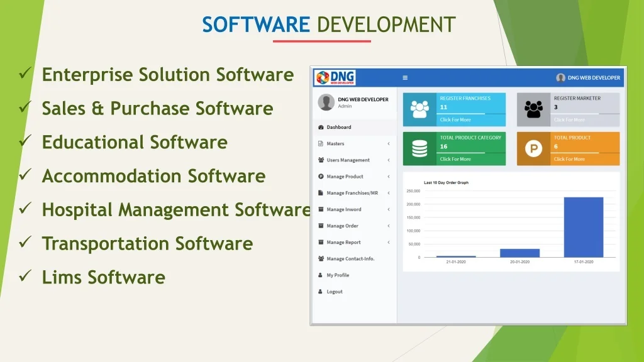
Task: Open Manage Contact-Info. in sidebar
Action: (350, 259)
